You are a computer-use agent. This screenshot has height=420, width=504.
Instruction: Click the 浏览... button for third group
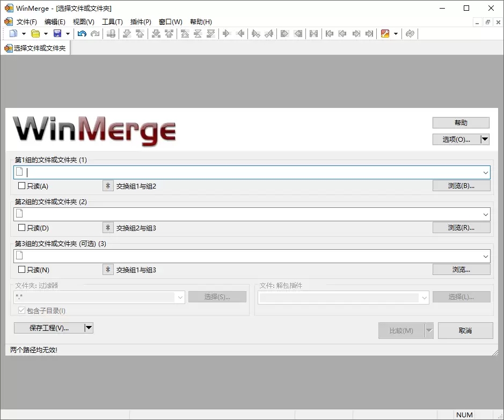461,269
